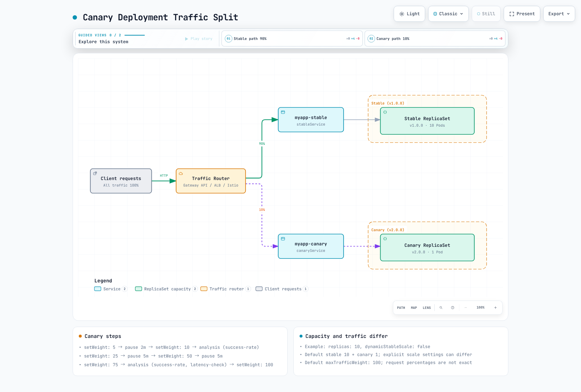581x392 pixels.
Task: Click the fullscreen icon on Present button
Action: click(x=512, y=14)
